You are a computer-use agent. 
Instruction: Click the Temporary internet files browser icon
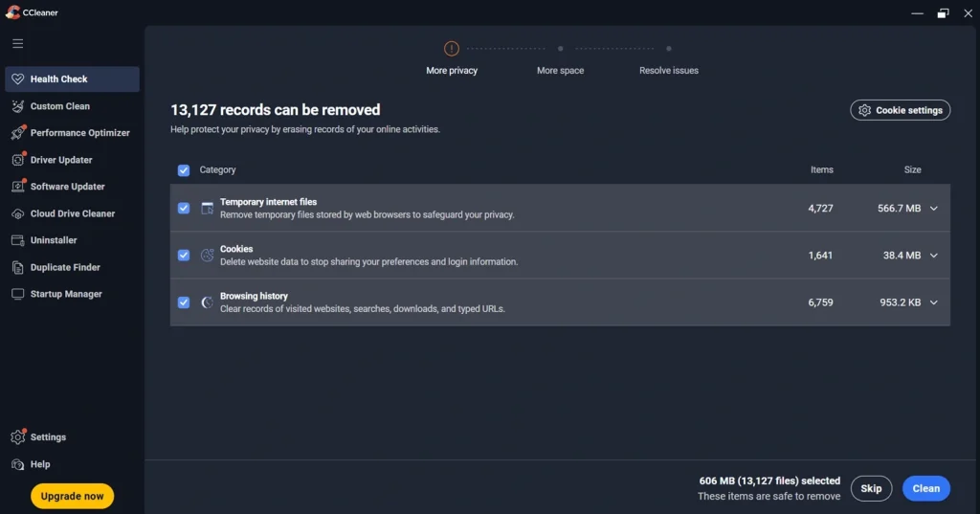207,209
